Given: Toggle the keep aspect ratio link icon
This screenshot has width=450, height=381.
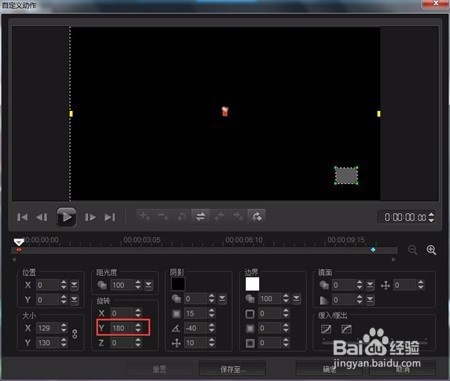Looking at the screenshot, I should pyautogui.click(x=75, y=334).
